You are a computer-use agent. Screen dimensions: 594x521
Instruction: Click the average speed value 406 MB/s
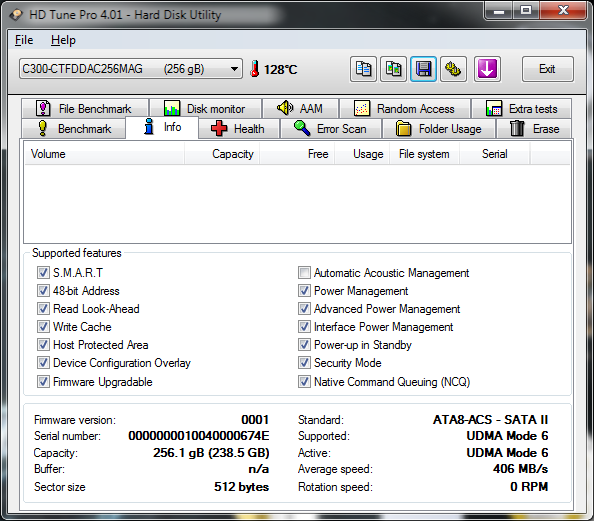coord(521,469)
